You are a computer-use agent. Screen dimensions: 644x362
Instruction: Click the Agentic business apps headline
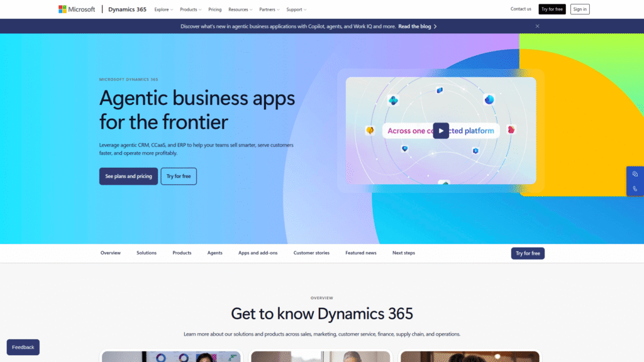click(197, 109)
